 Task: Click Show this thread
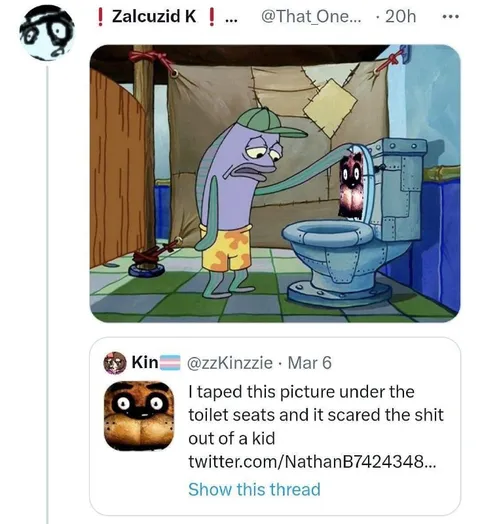point(254,489)
